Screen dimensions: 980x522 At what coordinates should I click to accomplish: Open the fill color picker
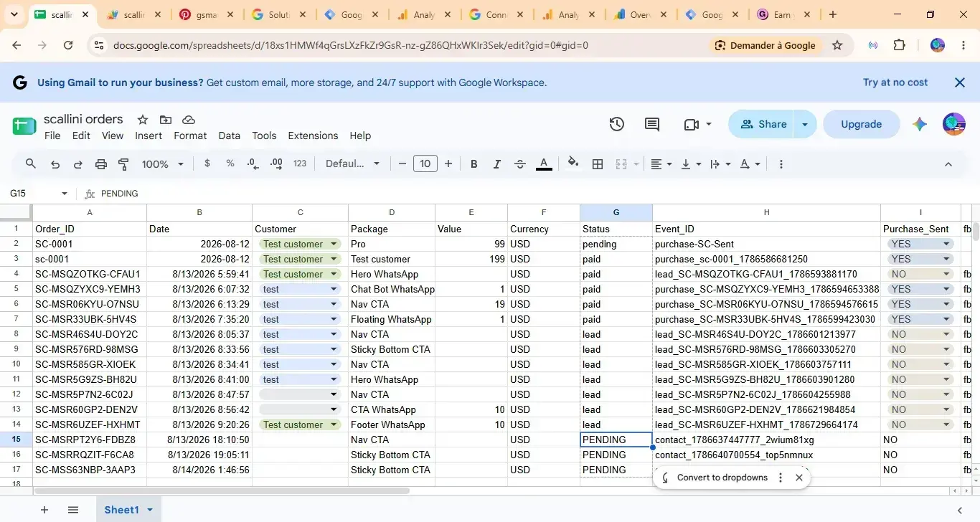pos(573,163)
